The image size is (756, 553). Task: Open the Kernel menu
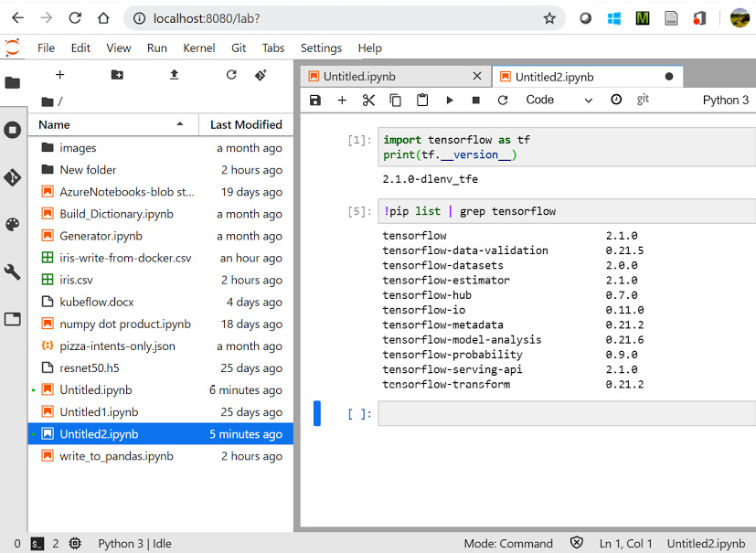click(198, 48)
